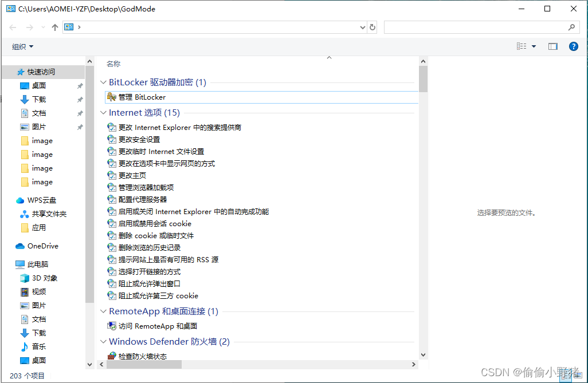Select 阻止或允许第三方 cookie entry

click(x=158, y=295)
